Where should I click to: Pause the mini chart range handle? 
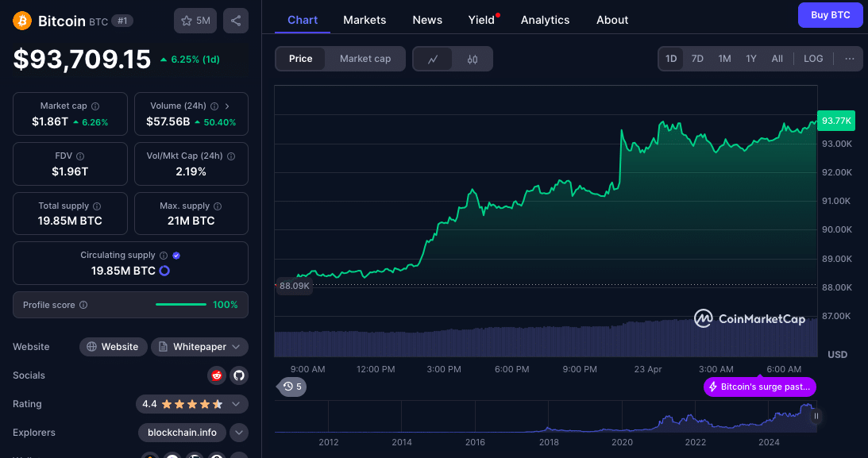[816, 415]
